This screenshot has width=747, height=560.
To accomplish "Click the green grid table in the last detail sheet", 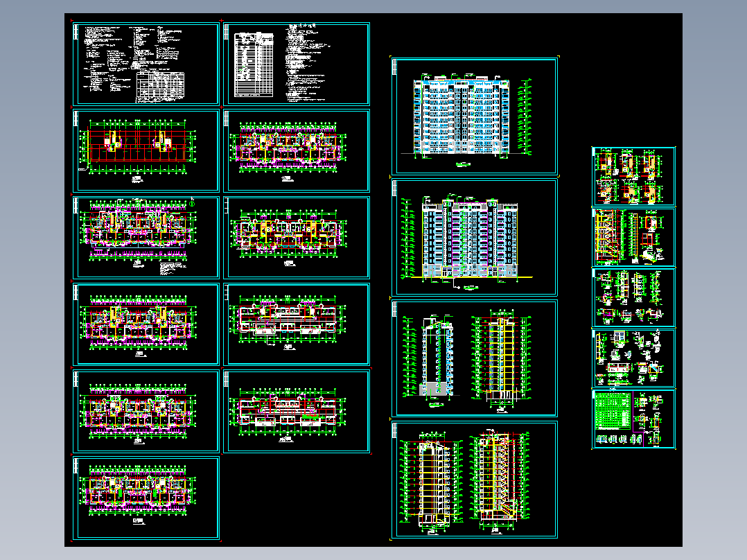I will click(613, 411).
